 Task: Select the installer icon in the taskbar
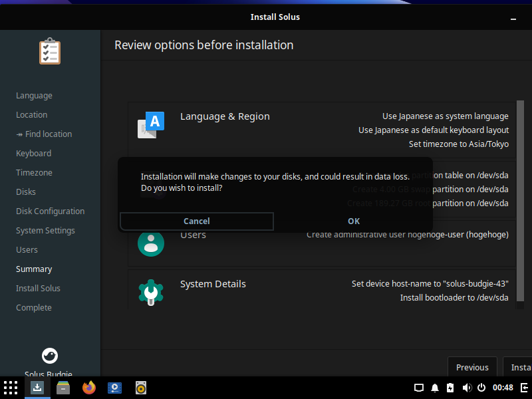point(37,388)
